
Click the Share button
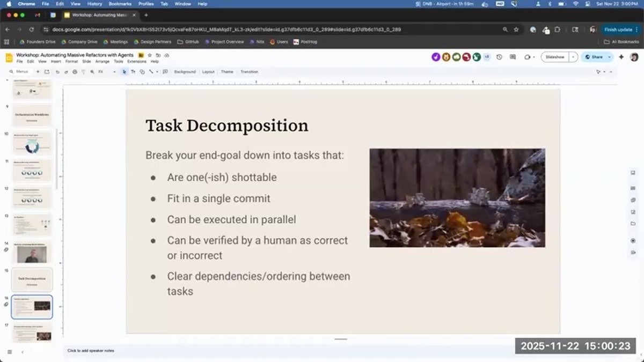click(594, 57)
